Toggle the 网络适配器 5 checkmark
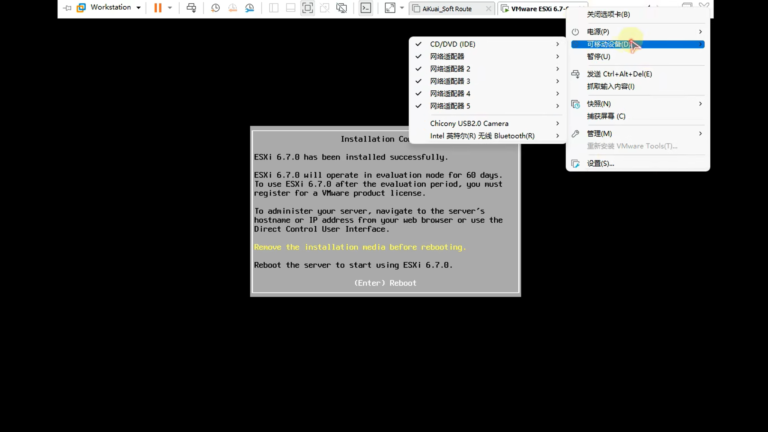Viewport: 768px width, 432px height. coord(418,106)
